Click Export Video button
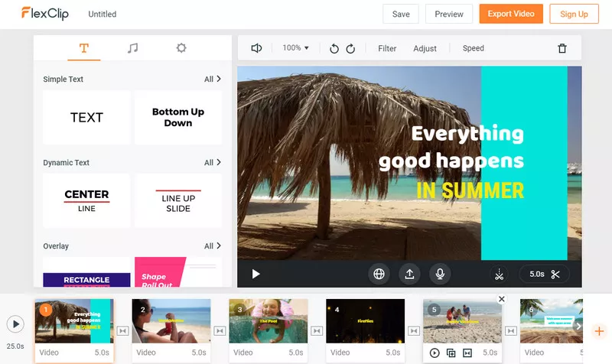The image size is (612, 364). tap(511, 14)
